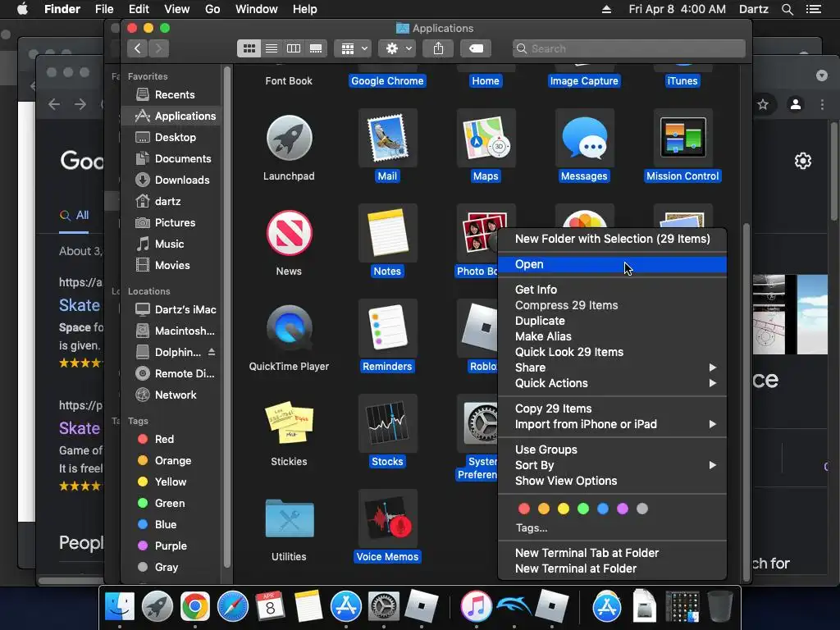Choose Quick Look 29 Items
This screenshot has width=840, height=630.
pos(612,352)
